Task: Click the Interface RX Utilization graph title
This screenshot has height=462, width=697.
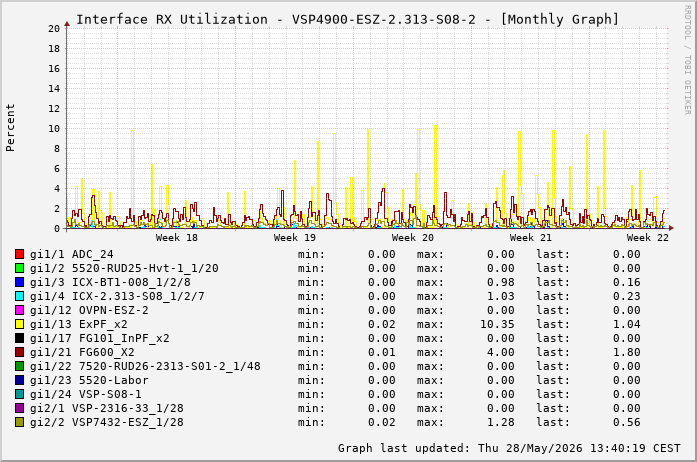Action: (347, 20)
